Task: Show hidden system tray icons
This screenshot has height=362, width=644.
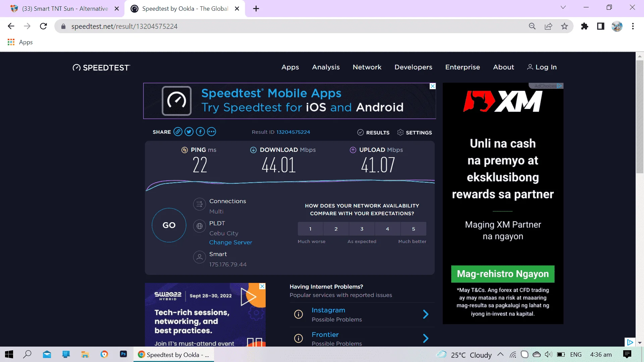Action: tap(500, 354)
